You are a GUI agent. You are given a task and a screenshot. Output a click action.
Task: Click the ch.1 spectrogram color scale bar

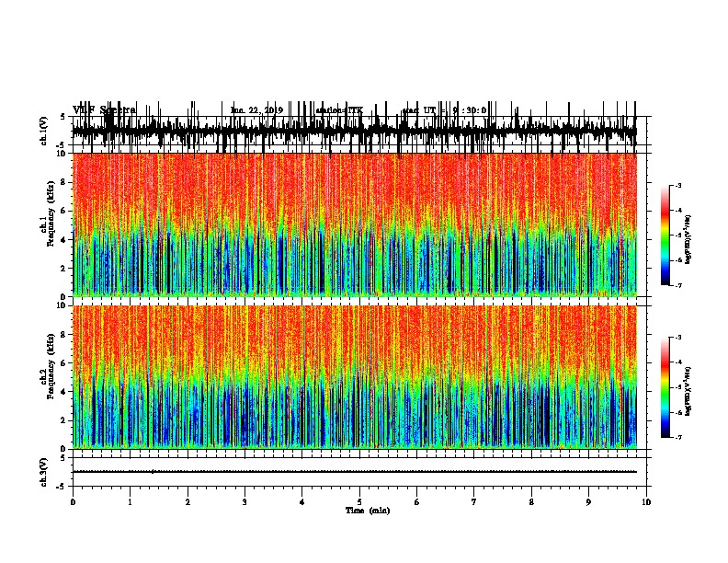tap(665, 236)
